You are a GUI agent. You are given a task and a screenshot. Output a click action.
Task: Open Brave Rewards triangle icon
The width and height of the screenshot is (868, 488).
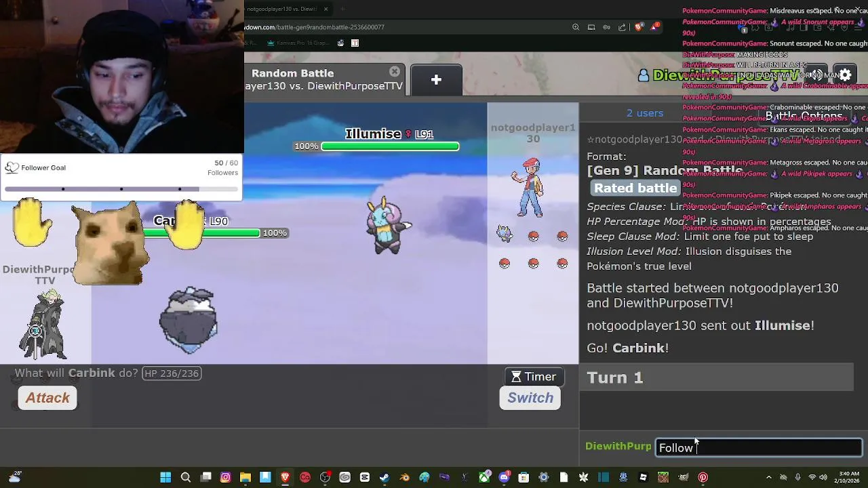pos(654,27)
